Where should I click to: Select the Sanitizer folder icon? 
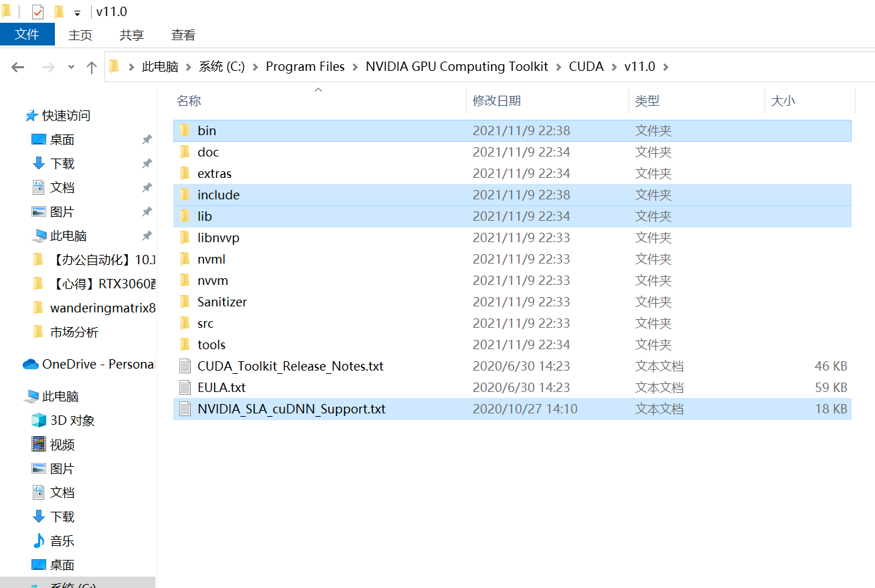coord(185,302)
